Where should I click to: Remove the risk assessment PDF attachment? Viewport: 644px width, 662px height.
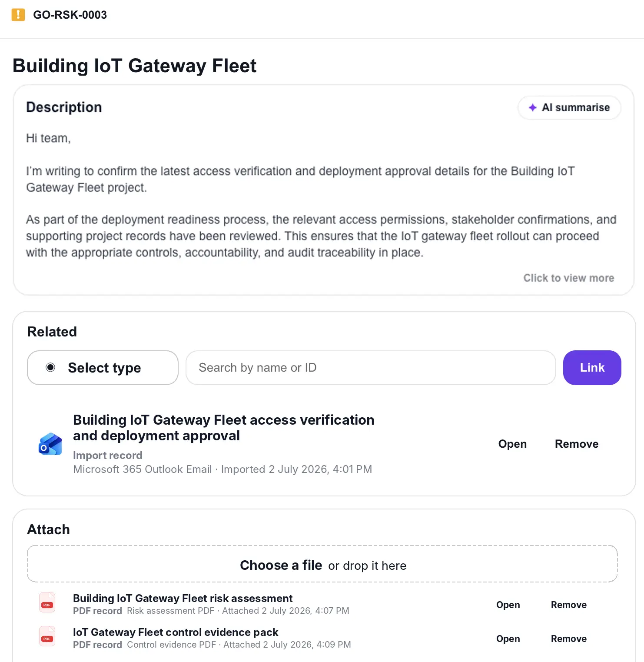tap(569, 605)
